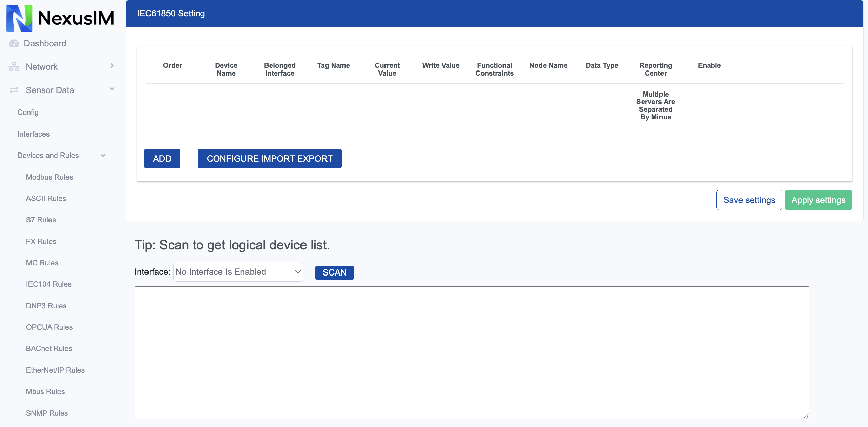Open DNP3 Rules
Screen dimensions: 868x427
pos(46,306)
